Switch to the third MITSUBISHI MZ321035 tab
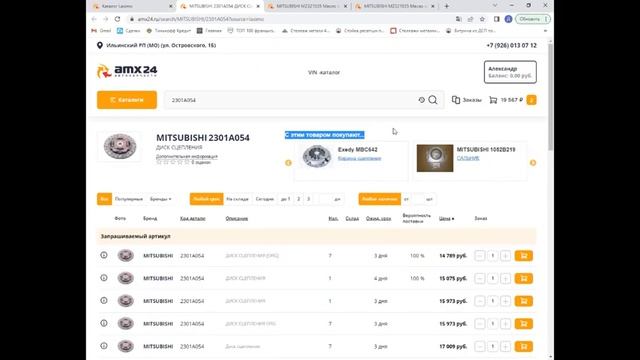The height and width of the screenshot is (360, 640). coord(307,6)
